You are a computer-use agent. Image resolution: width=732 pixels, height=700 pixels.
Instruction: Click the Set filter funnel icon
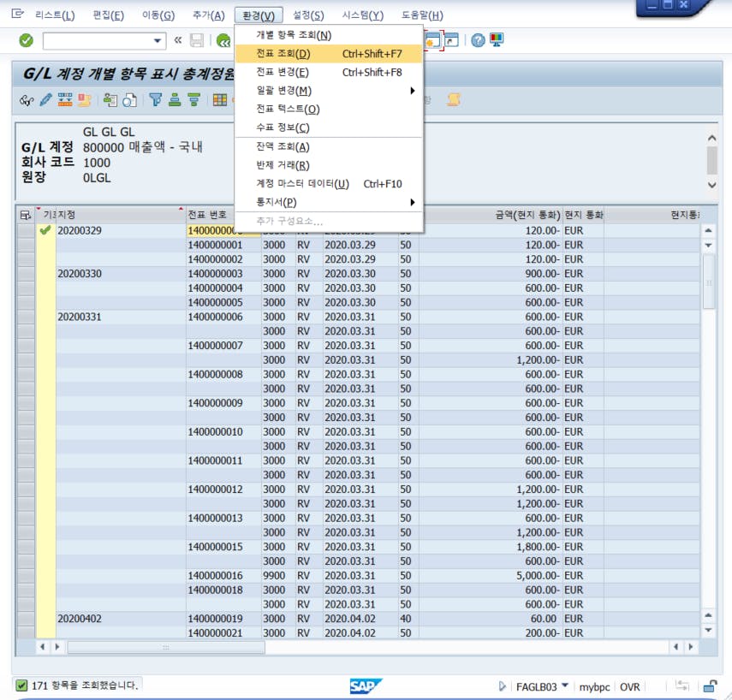(156, 99)
